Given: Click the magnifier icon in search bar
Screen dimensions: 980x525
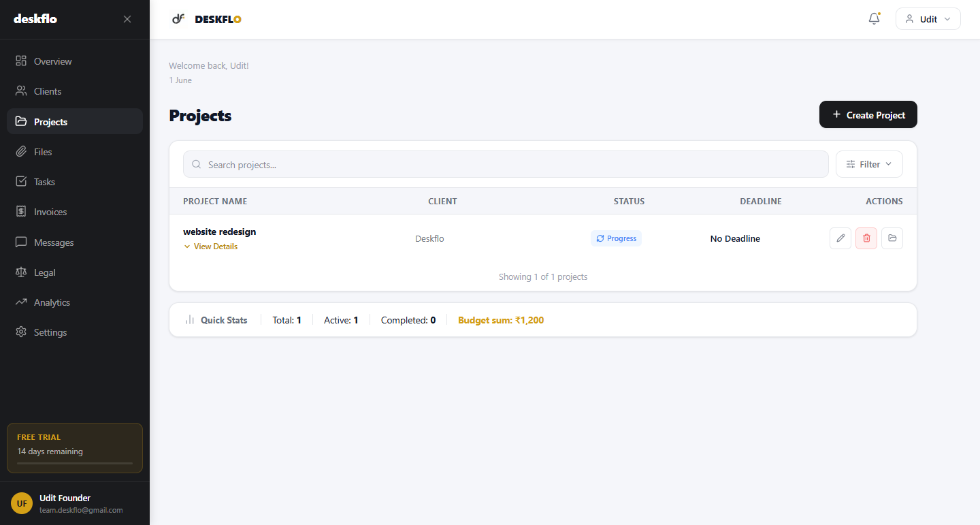Looking at the screenshot, I should pyautogui.click(x=197, y=165).
